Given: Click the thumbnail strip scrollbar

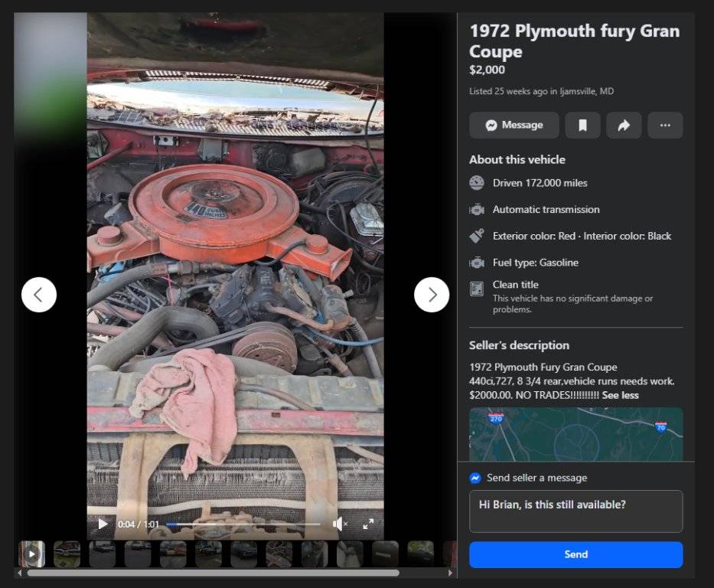Looking at the screenshot, I should [x=213, y=573].
